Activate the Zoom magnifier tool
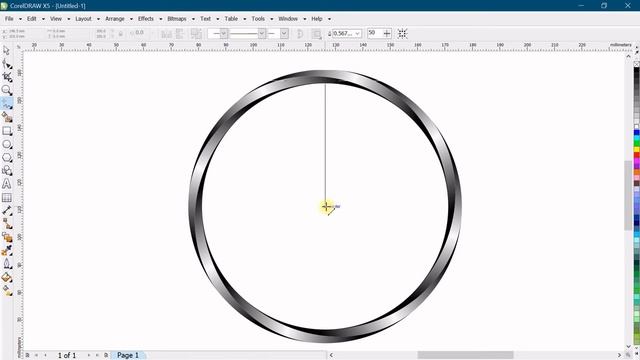 7,90
